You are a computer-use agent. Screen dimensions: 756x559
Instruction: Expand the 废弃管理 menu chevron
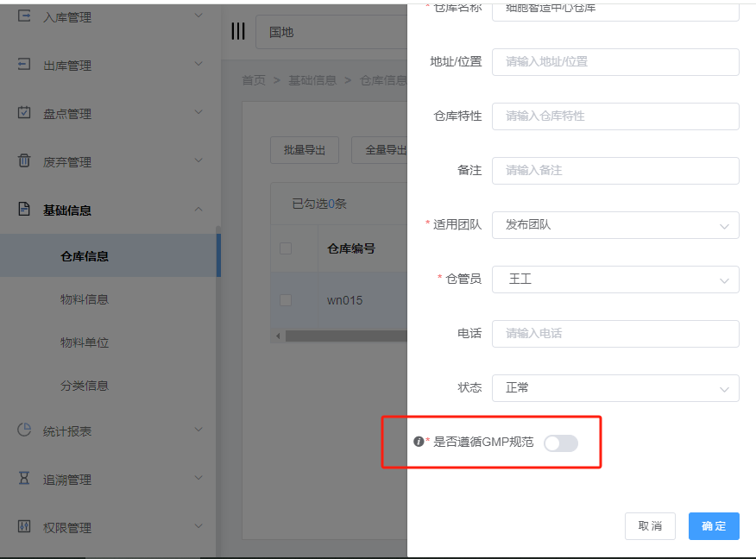pyautogui.click(x=198, y=160)
